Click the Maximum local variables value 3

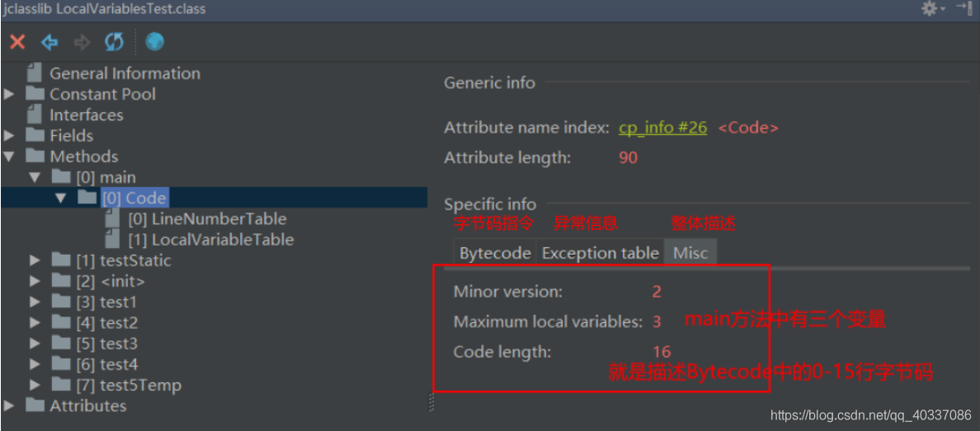point(657,321)
